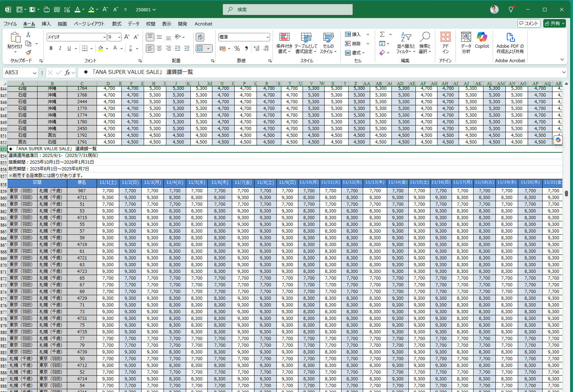Decrease font size with the ribbon A˅ icon
Image resolution: width=573 pixels, height=392 pixels.
(x=136, y=37)
